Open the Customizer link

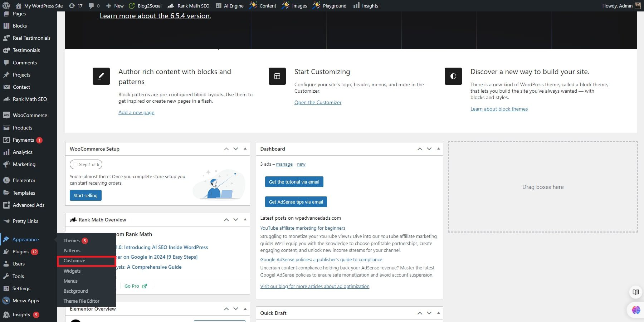click(x=318, y=102)
